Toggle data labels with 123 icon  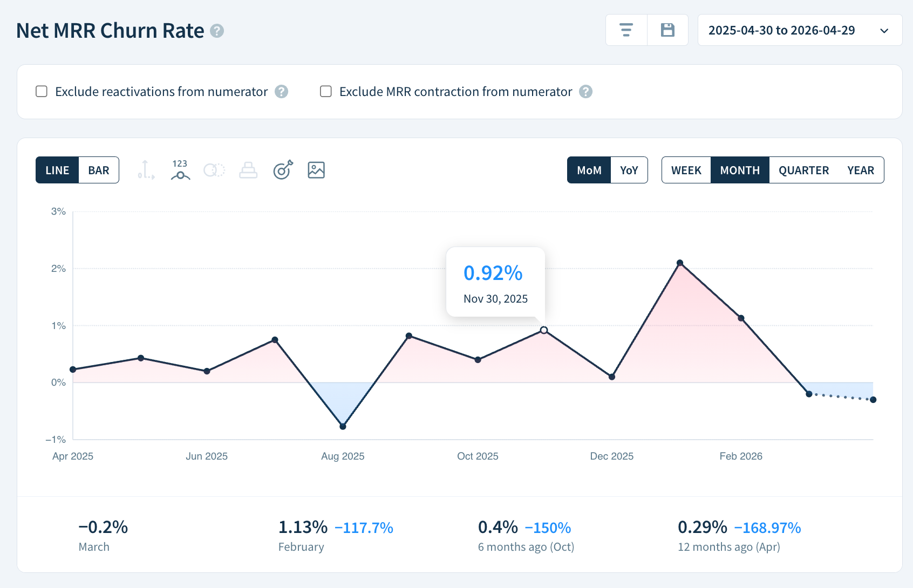point(180,170)
